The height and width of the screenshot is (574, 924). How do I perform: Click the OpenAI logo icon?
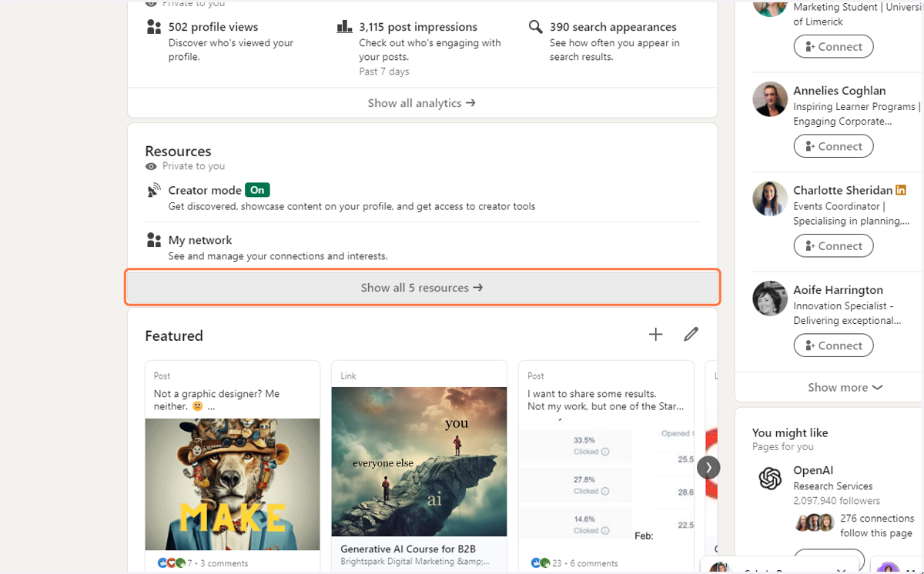point(770,479)
